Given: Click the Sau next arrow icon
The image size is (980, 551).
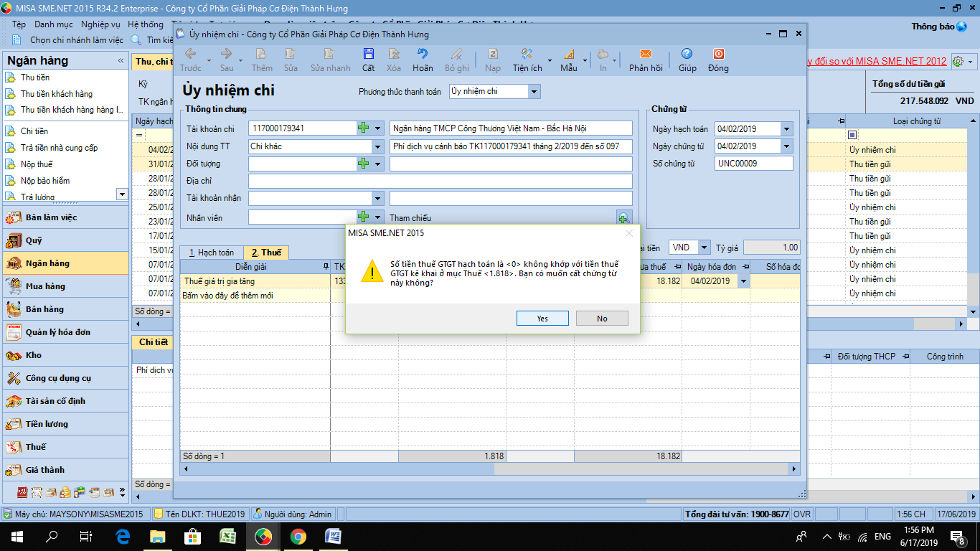Looking at the screenshot, I should [227, 54].
